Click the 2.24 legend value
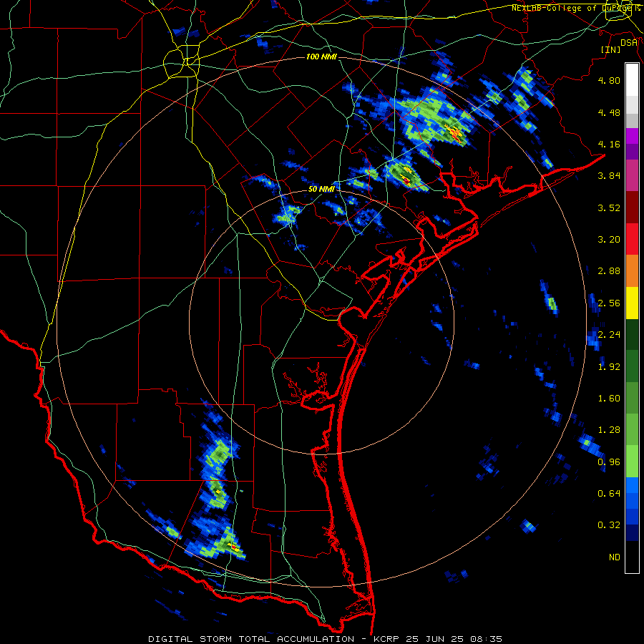The height and width of the screenshot is (644, 644). pos(609,335)
